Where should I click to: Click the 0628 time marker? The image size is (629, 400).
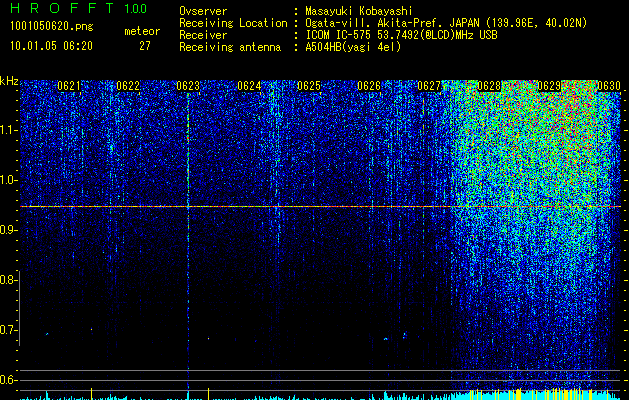click(x=489, y=86)
